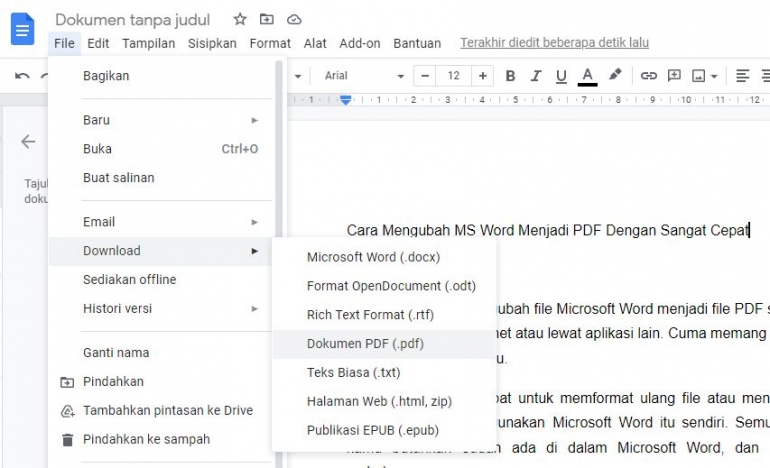Viewport: 770px width, 468px height.
Task: Click the Google Docs home icon
Action: click(x=23, y=29)
